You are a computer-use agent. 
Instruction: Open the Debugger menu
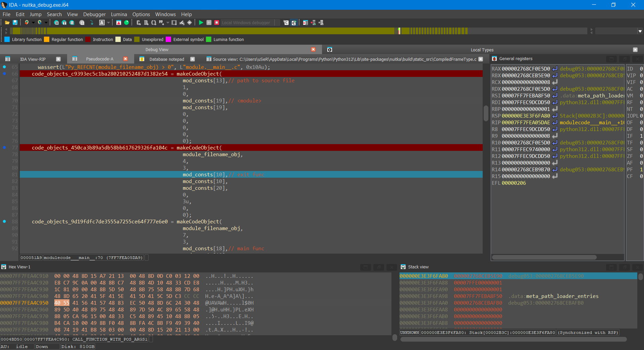[x=94, y=14]
